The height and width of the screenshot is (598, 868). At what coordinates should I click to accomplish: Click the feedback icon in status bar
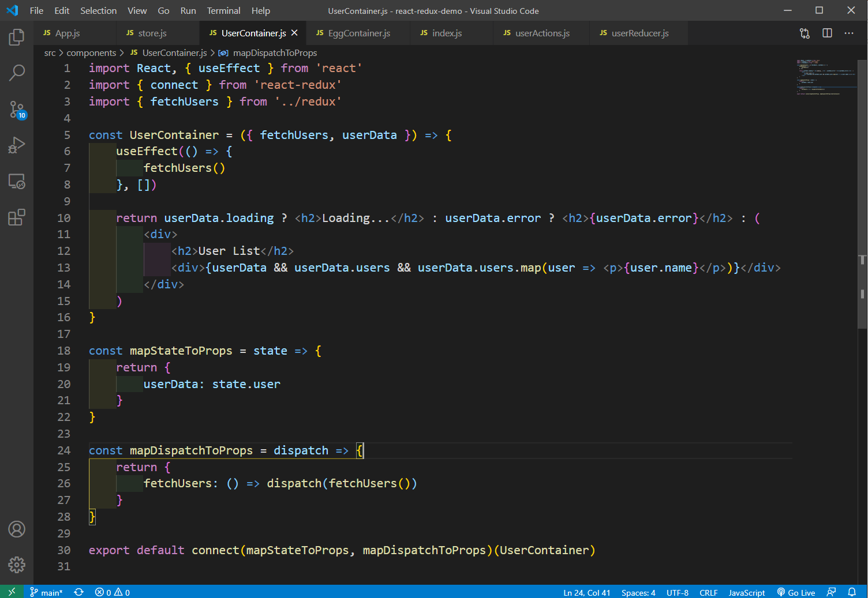click(831, 592)
